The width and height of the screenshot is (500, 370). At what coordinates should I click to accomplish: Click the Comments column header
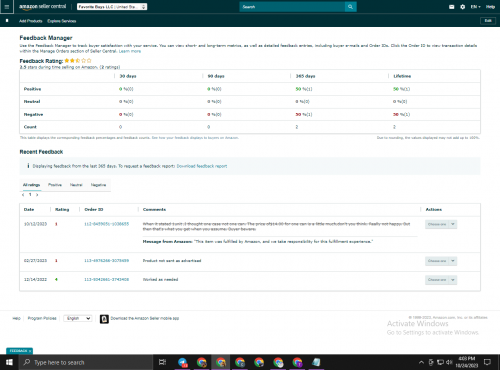pos(154,209)
